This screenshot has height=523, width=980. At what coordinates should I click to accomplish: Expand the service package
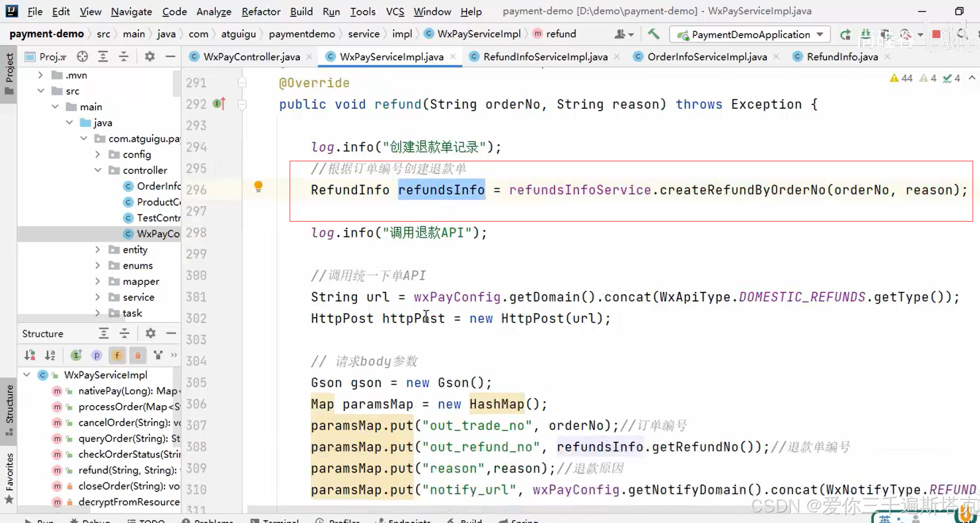(98, 297)
